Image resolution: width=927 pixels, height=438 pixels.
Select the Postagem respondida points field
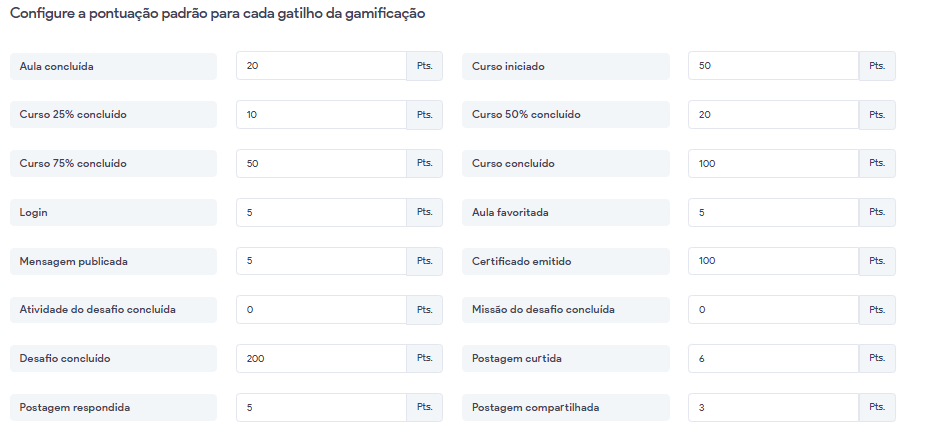321,407
